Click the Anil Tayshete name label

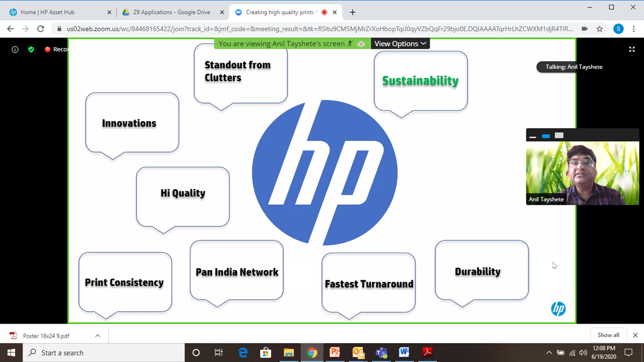[x=546, y=200]
